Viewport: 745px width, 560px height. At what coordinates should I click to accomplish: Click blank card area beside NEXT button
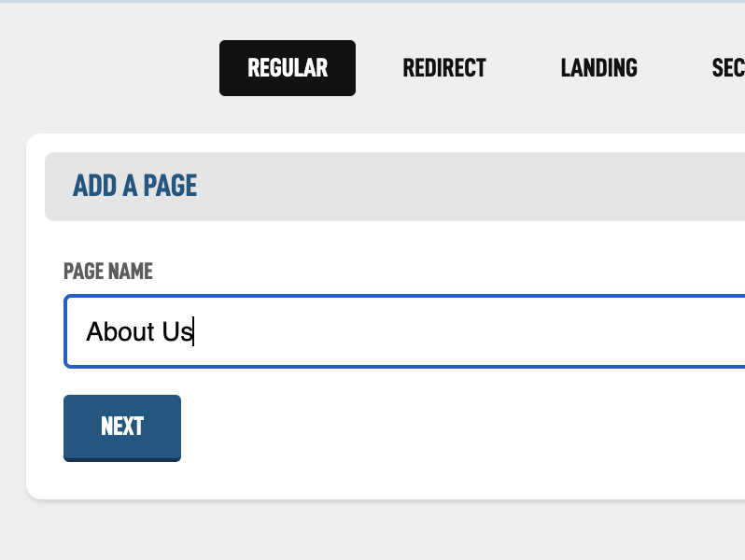420,427
